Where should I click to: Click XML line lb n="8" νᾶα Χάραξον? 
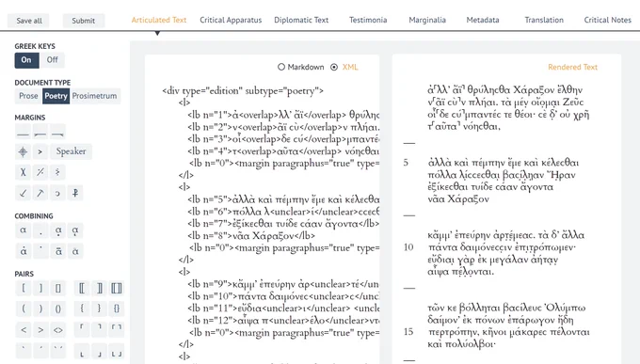(x=251, y=236)
